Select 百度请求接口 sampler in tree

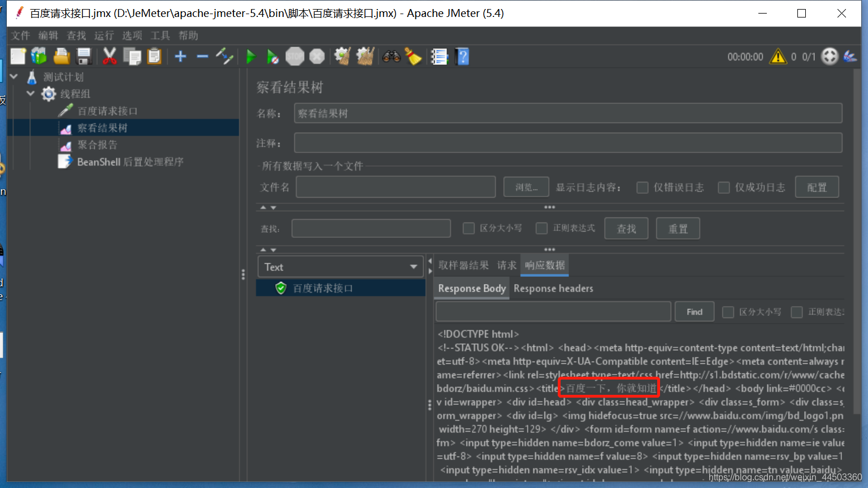pos(107,111)
